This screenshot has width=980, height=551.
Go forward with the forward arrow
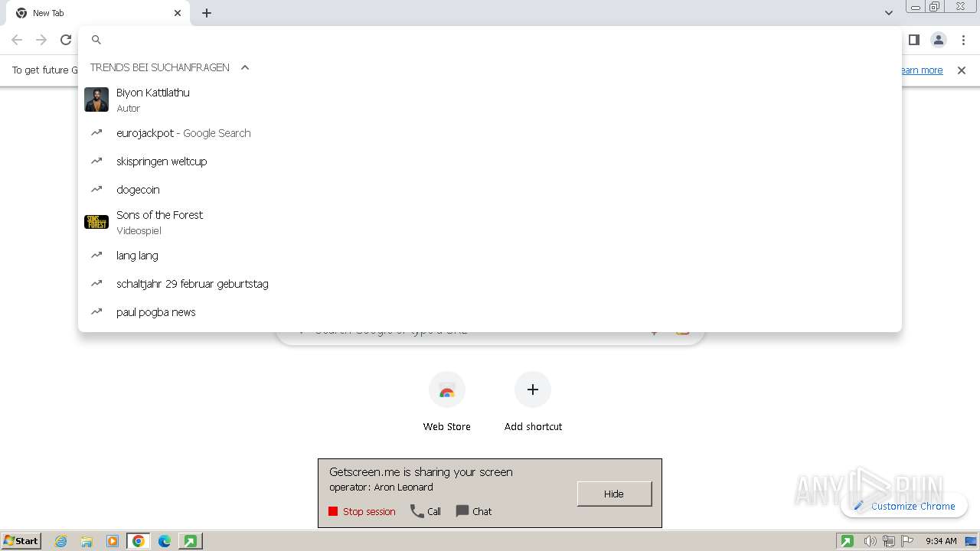click(41, 40)
